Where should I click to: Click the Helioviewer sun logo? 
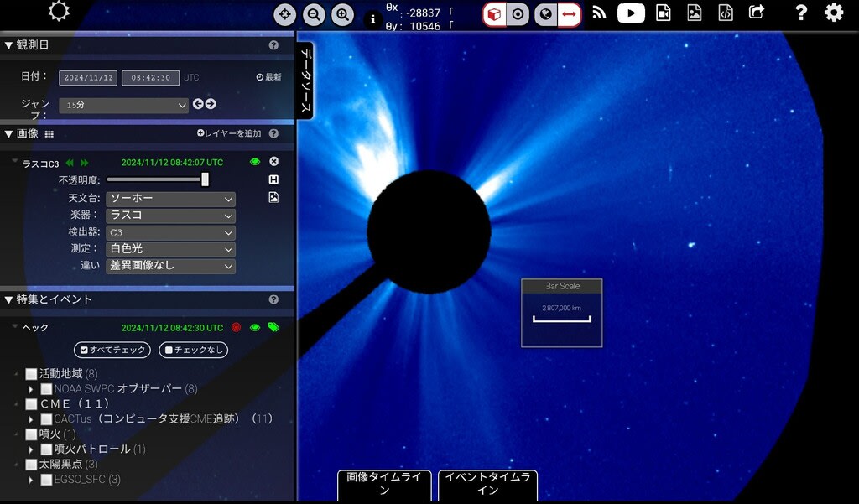tap(59, 11)
